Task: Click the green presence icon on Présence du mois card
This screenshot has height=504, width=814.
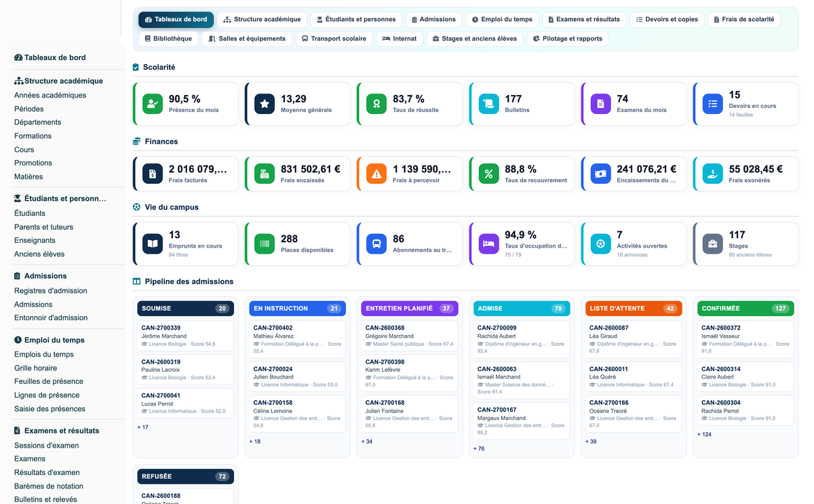Action: (x=153, y=104)
